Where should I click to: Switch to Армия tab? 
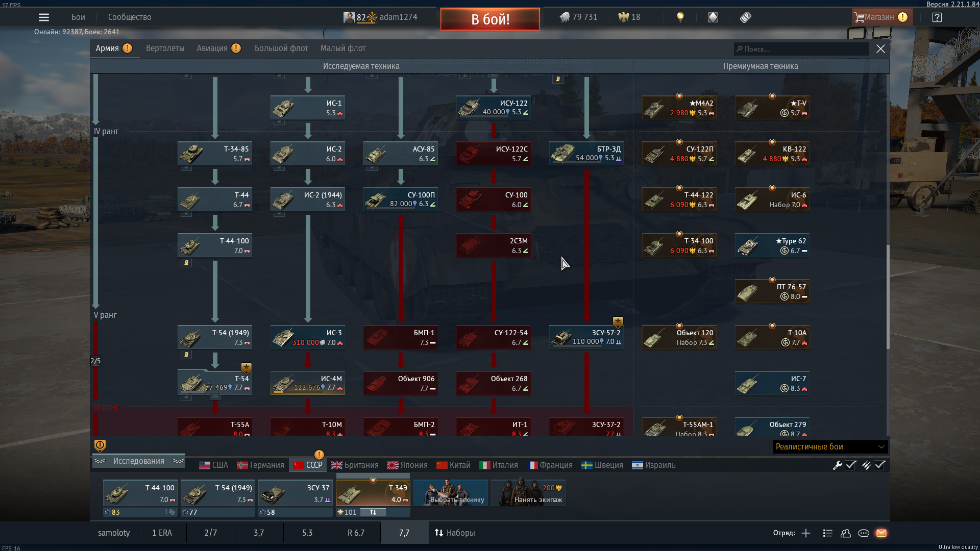[x=114, y=48]
